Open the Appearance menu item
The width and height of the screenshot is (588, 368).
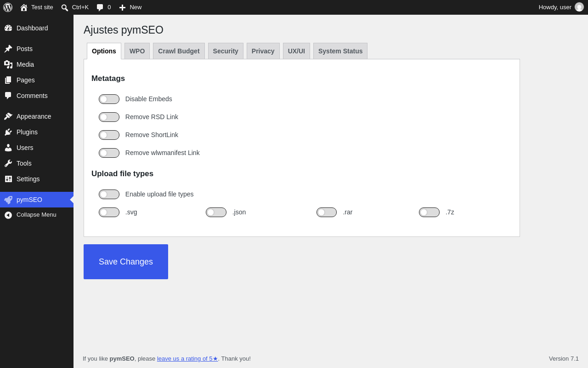coord(37,116)
